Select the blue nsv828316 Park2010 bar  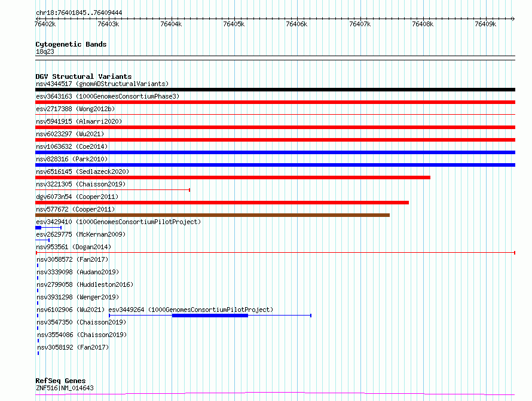point(275,165)
